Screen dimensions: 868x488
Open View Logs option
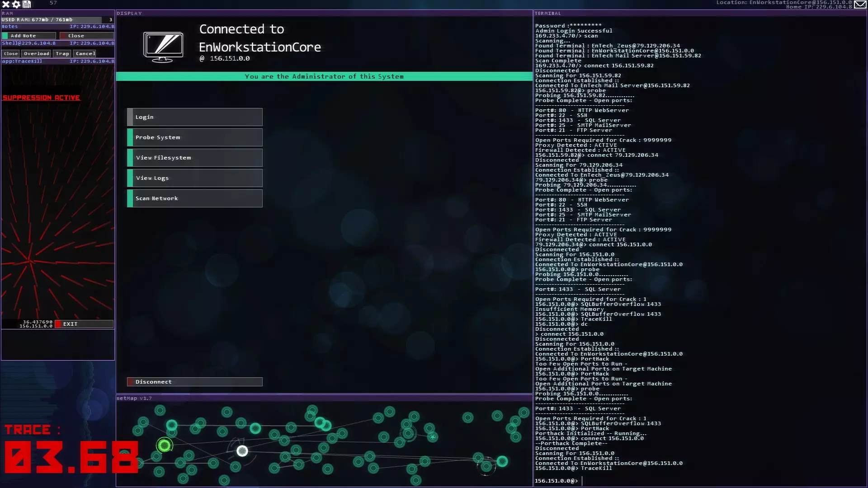coord(194,178)
